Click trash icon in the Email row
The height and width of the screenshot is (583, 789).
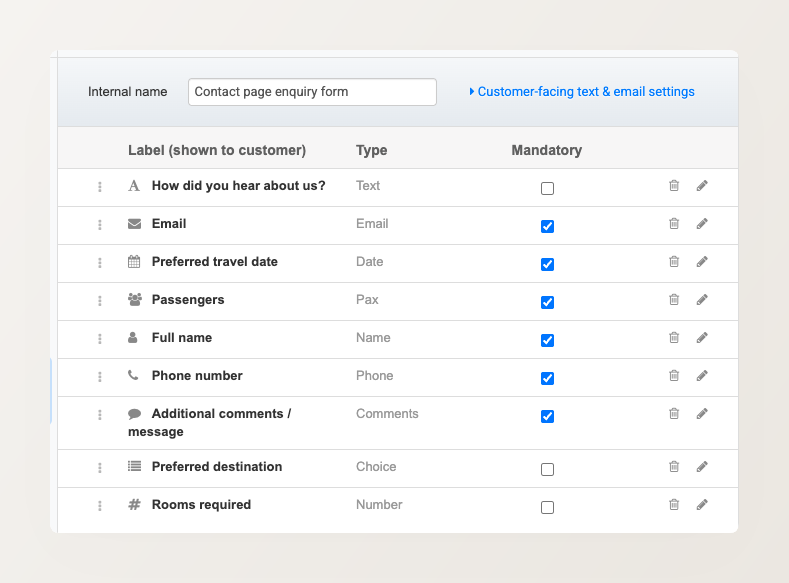click(x=674, y=223)
